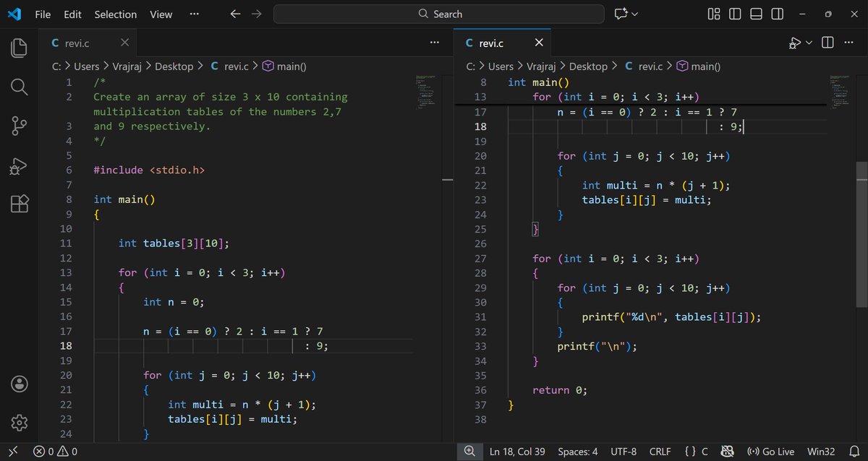Click the curly braces language status icon
Image resolution: width=868 pixels, height=461 pixels.
[x=690, y=452]
